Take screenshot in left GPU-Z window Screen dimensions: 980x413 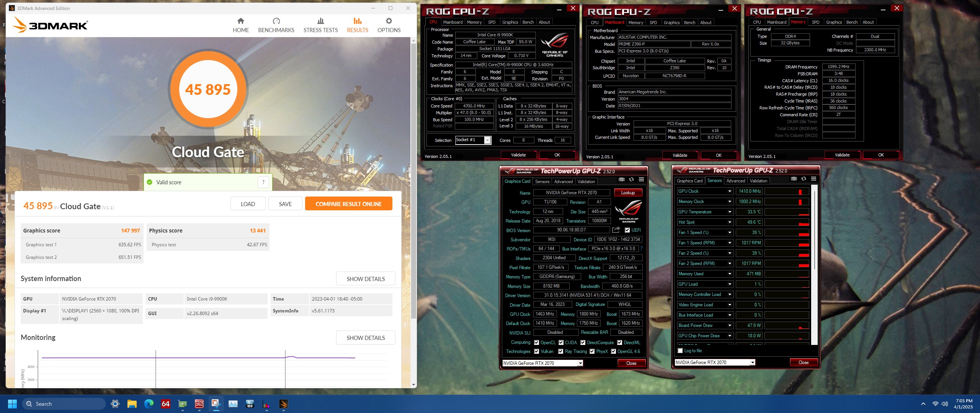tap(622, 179)
